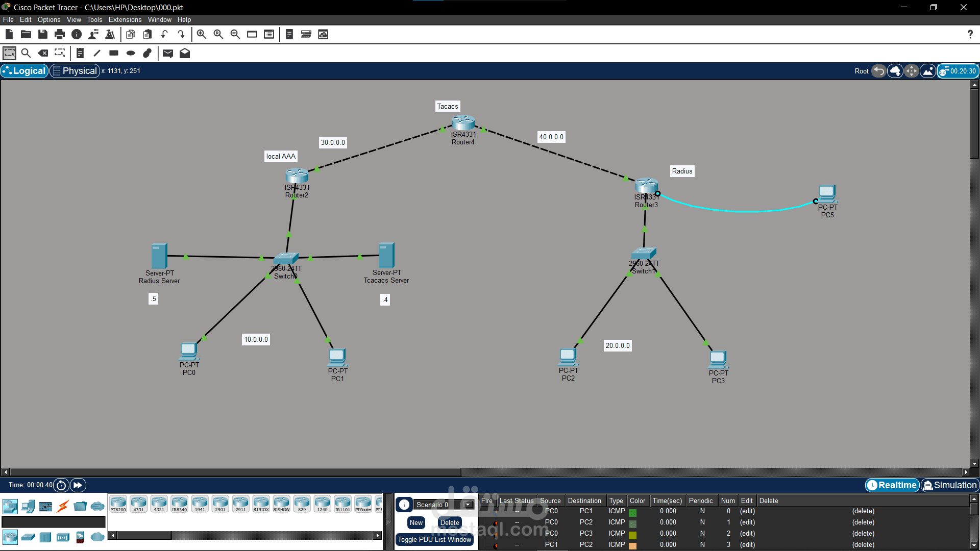This screenshot has width=980, height=551.
Task: Add a Simple PDU envelope
Action: (168, 53)
